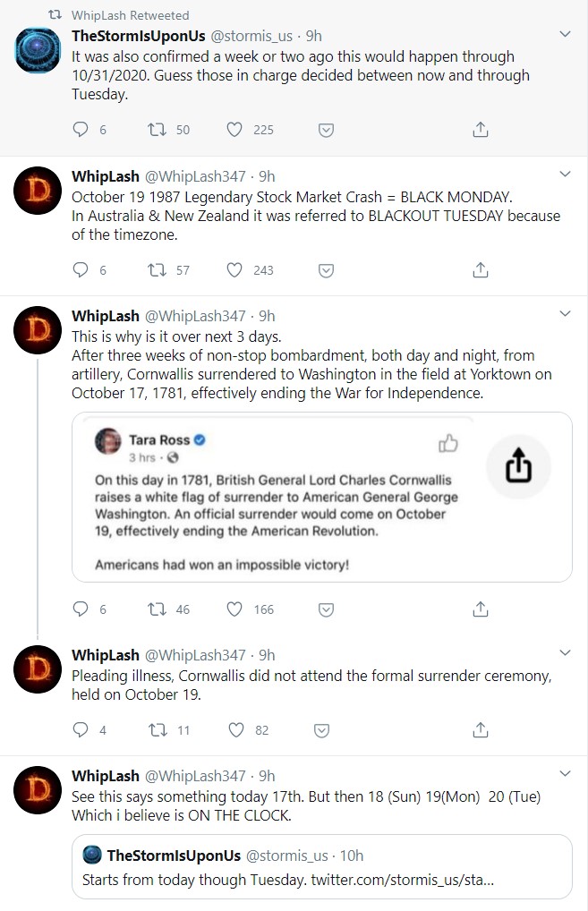Like the Tara Ross embedded post with thumbs-up

(447, 443)
